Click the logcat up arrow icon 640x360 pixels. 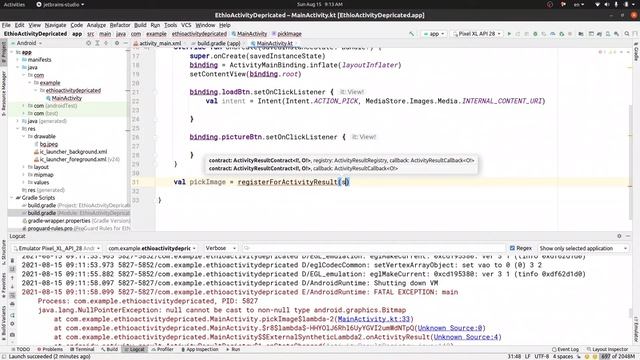[12, 278]
